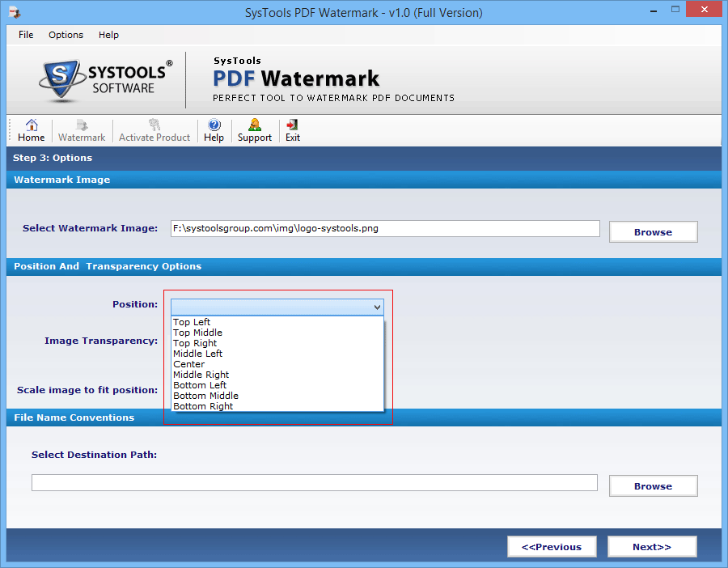This screenshot has height=568, width=728.
Task: Click the Watermark toolbar icon
Action: (x=82, y=130)
